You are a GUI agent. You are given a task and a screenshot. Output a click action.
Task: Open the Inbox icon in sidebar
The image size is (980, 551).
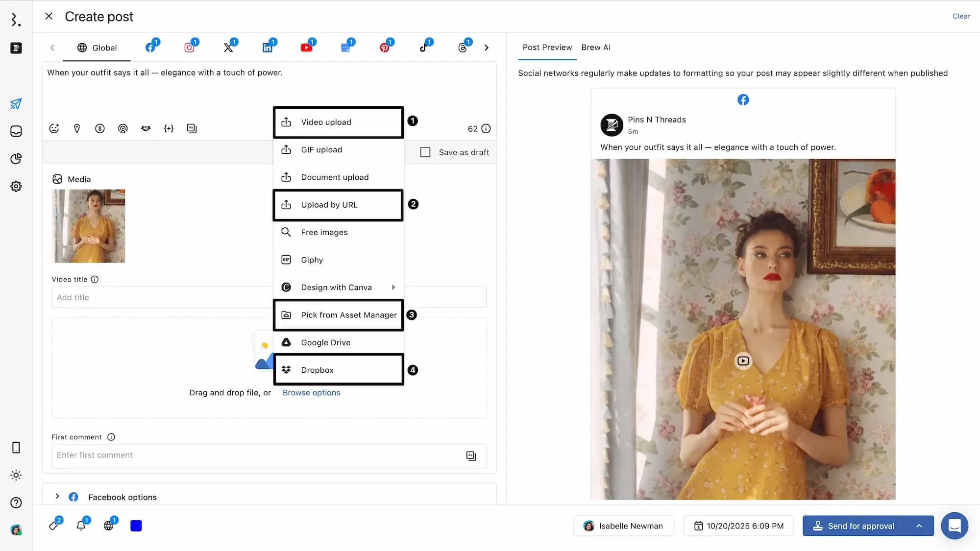[16, 131]
